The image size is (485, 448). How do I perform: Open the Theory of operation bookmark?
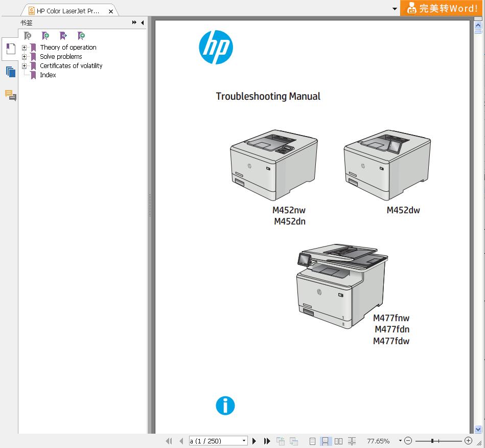click(68, 48)
